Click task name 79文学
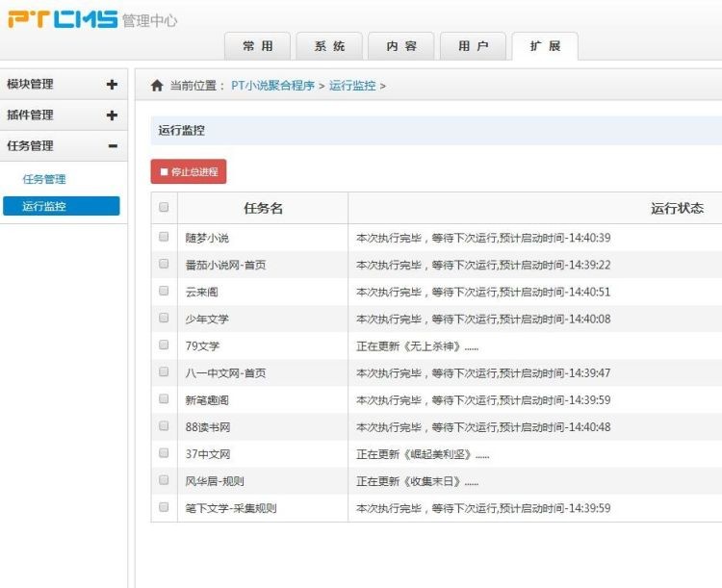The height and width of the screenshot is (588, 722). (202, 346)
